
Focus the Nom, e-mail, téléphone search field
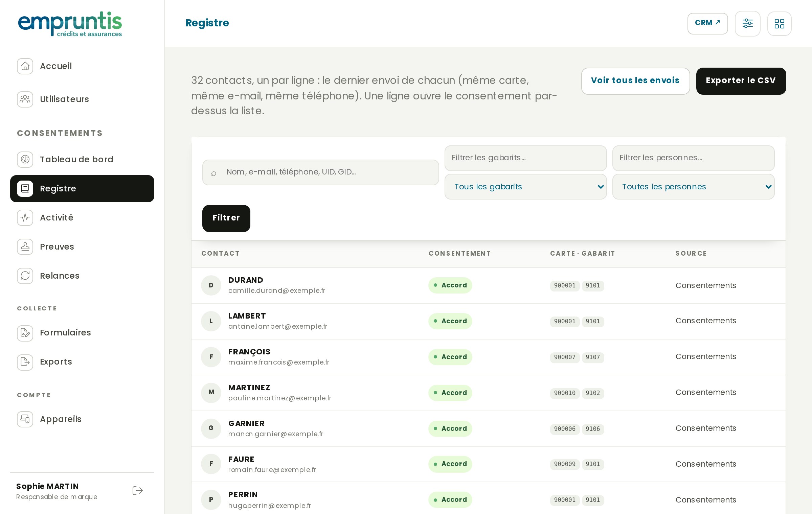pyautogui.click(x=321, y=172)
